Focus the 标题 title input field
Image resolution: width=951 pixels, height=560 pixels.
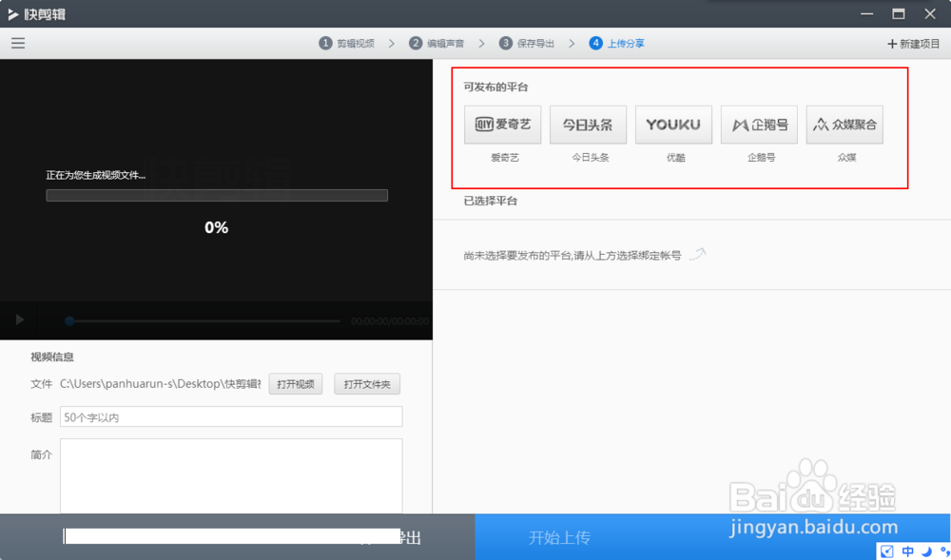(x=231, y=417)
